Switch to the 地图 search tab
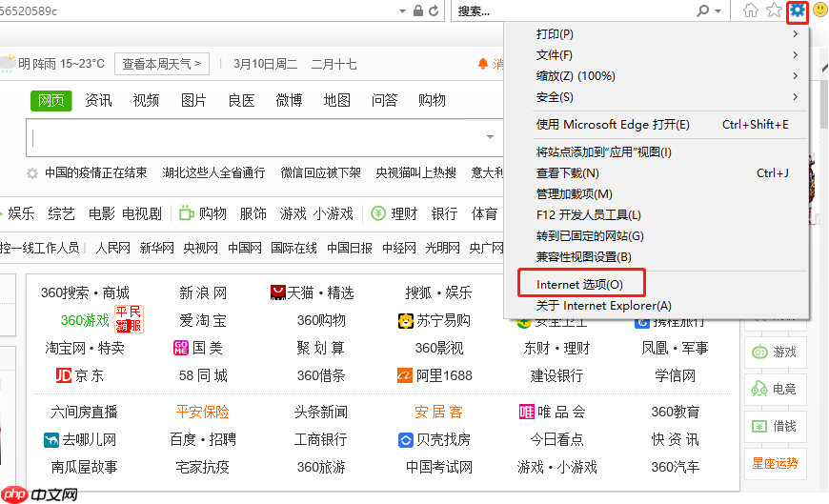The height and width of the screenshot is (504, 829). point(336,100)
